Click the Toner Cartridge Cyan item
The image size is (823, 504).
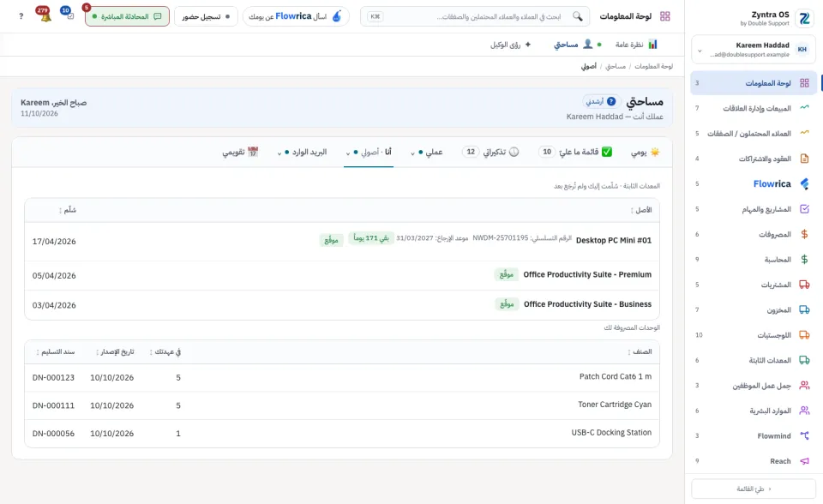(x=615, y=405)
